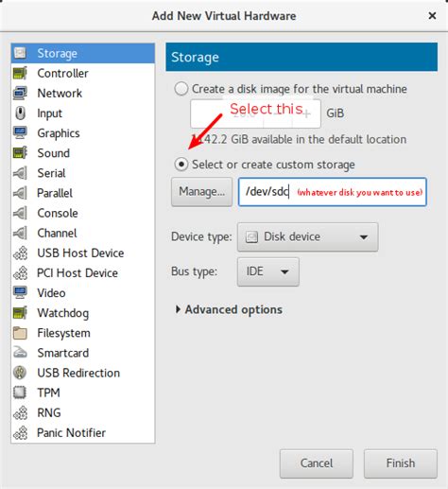Screen dimensions: 448x489
Task: Click the Filesystem folder icon
Action: click(x=20, y=333)
